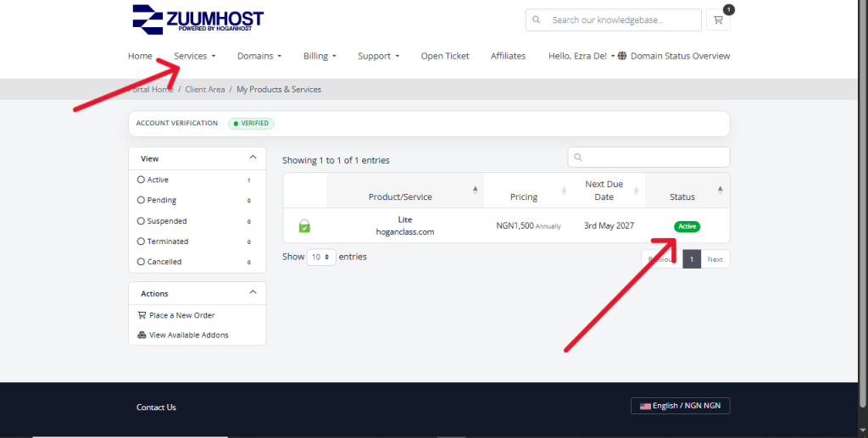Click the cart icon beside Place a New Order
Screen dimensions: 868x438
(x=142, y=315)
